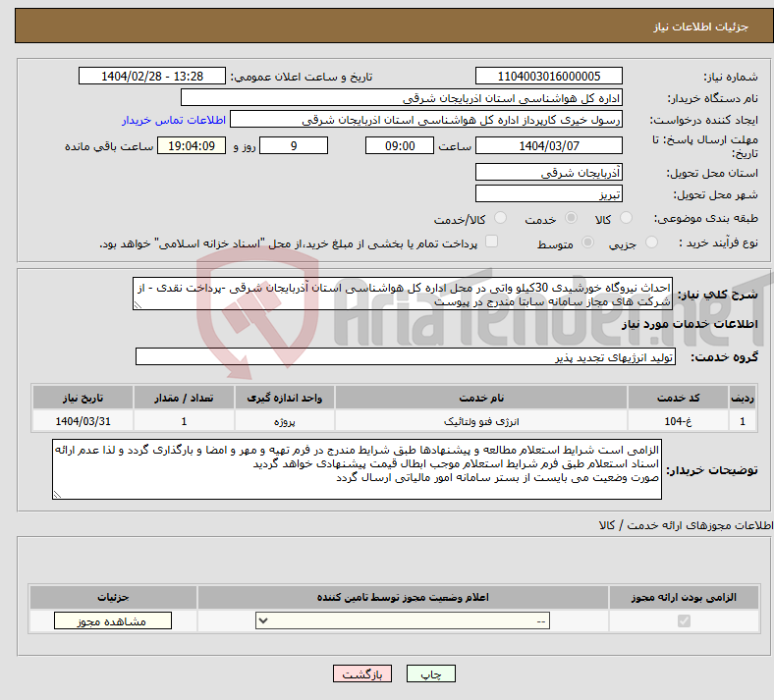Click the اطلاعات خدمات مورد نیاز heading
This screenshot has height=700, width=774.
(690, 324)
